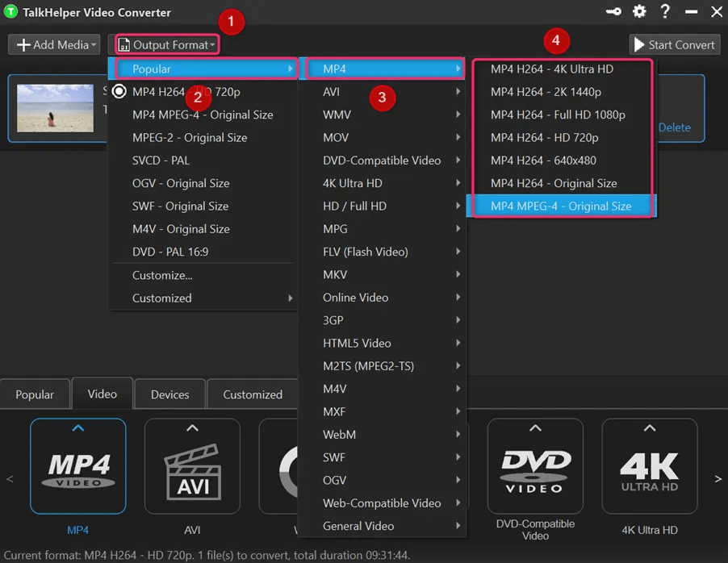Open the 3GP format submenu
Screen dimensions: 728x563
(383, 320)
